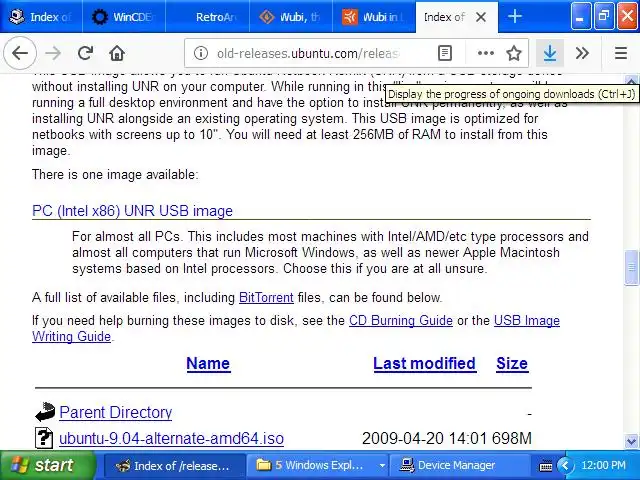Click the unknown file icon beside the iso
This screenshot has width=640, height=480.
pyautogui.click(x=44, y=438)
